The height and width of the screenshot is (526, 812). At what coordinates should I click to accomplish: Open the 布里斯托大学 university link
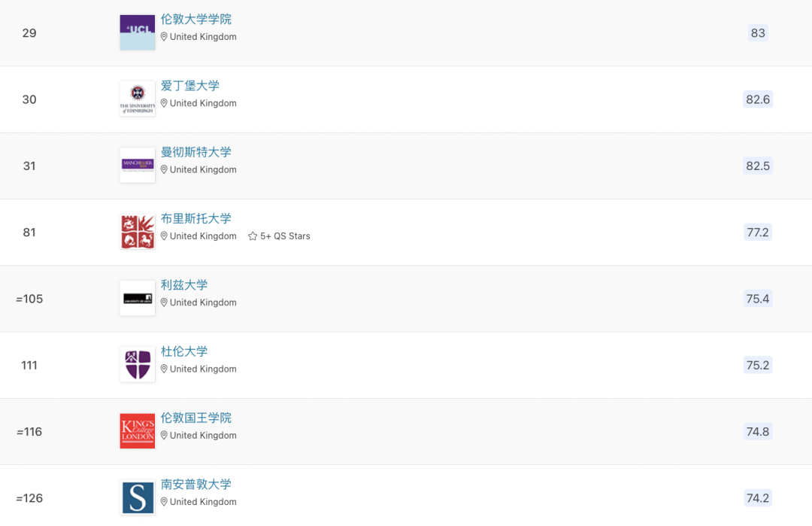click(x=195, y=218)
